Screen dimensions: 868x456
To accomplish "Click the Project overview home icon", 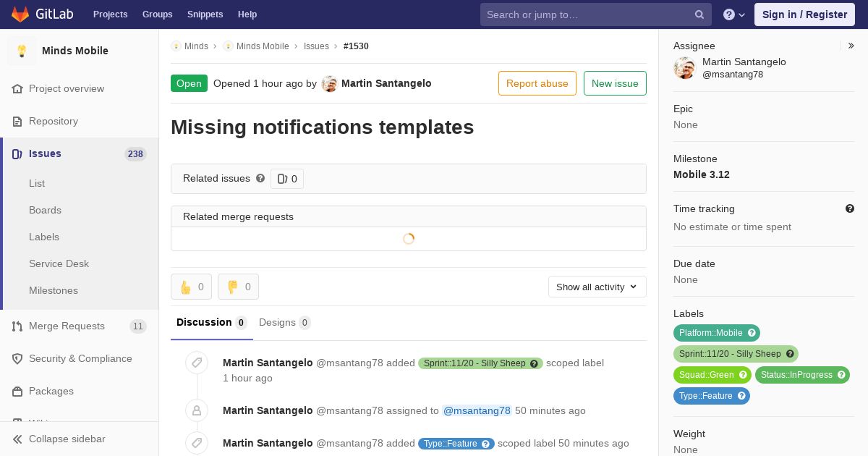I will 17,89.
